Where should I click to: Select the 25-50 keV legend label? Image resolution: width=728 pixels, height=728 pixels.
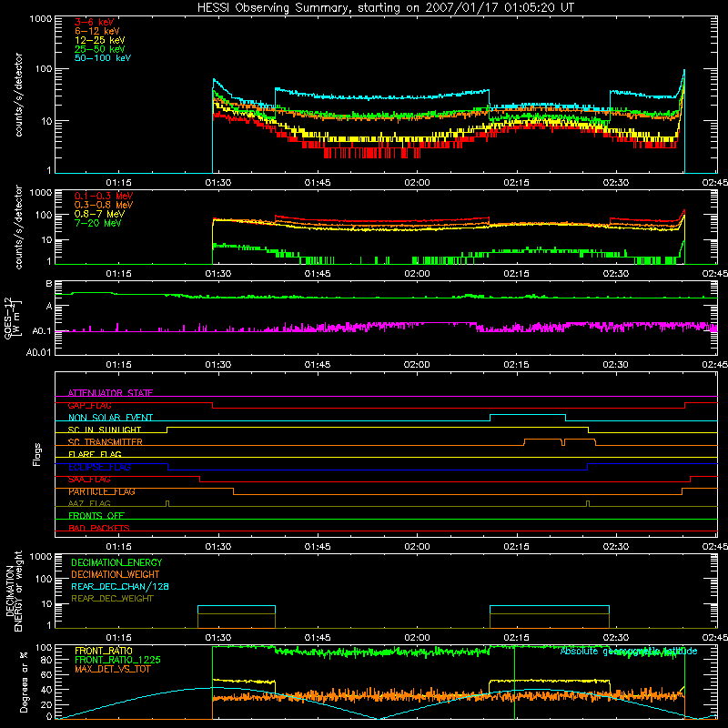point(100,49)
